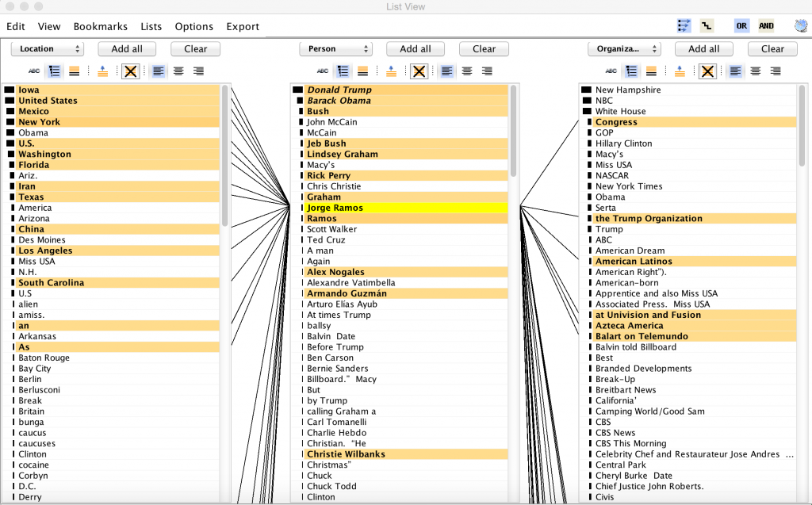
Task: Enable OR selection mode
Action: click(741, 25)
